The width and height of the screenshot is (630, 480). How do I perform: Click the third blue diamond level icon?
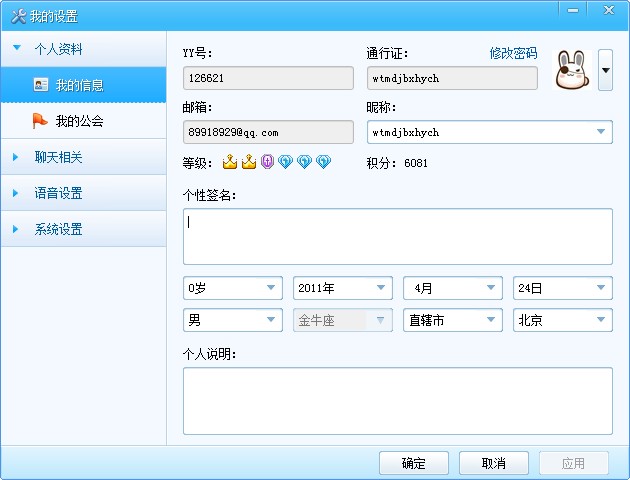(323, 162)
